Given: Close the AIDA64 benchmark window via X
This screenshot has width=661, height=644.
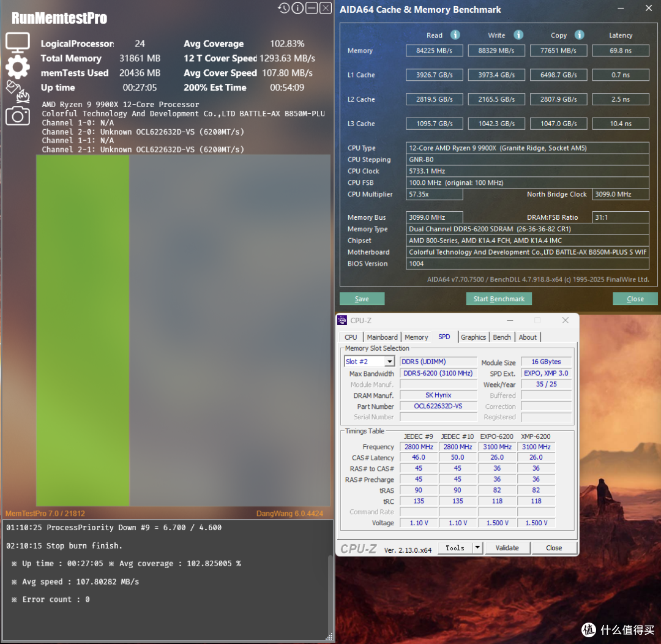Looking at the screenshot, I should click(x=649, y=9).
